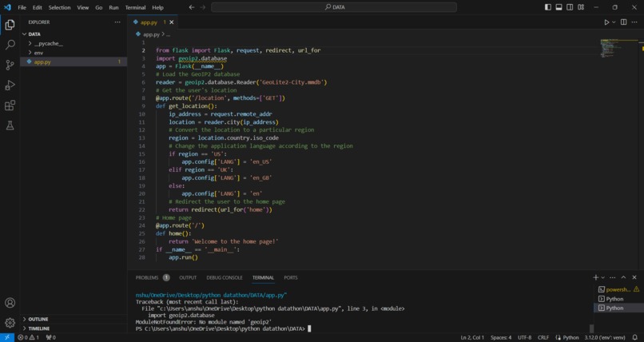Open the Explorer view in activity bar
Viewport: 644px width, 342px height.
(x=10, y=25)
